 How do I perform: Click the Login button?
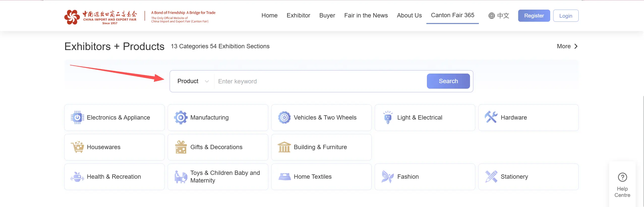[x=566, y=16]
